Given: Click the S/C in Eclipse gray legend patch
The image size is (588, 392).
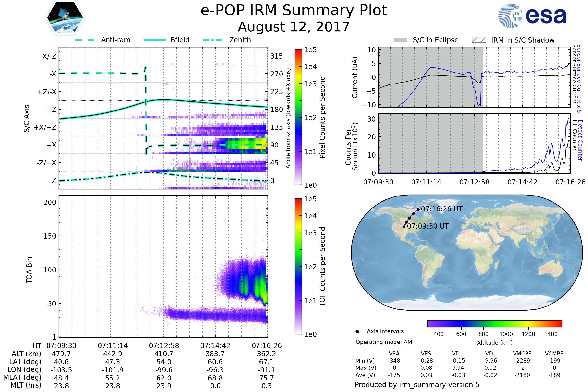Looking at the screenshot, I should click(x=400, y=40).
